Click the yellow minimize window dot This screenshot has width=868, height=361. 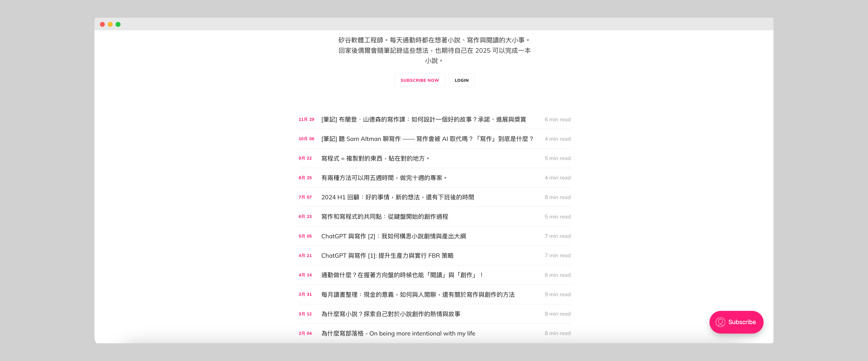110,24
